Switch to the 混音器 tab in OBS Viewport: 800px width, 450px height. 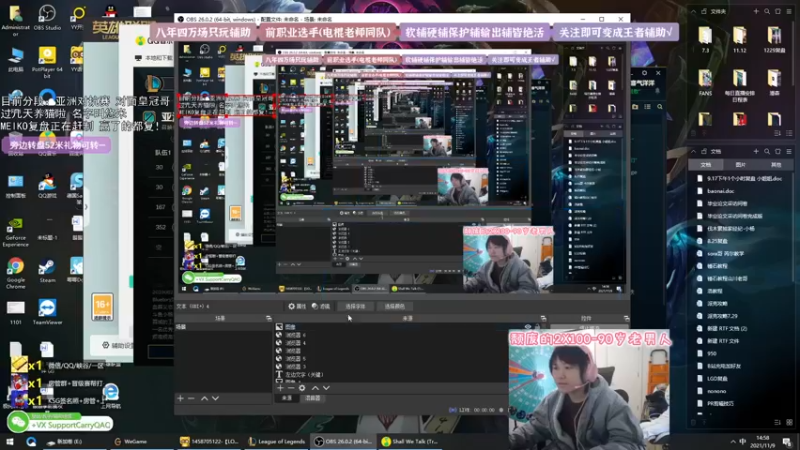312,398
